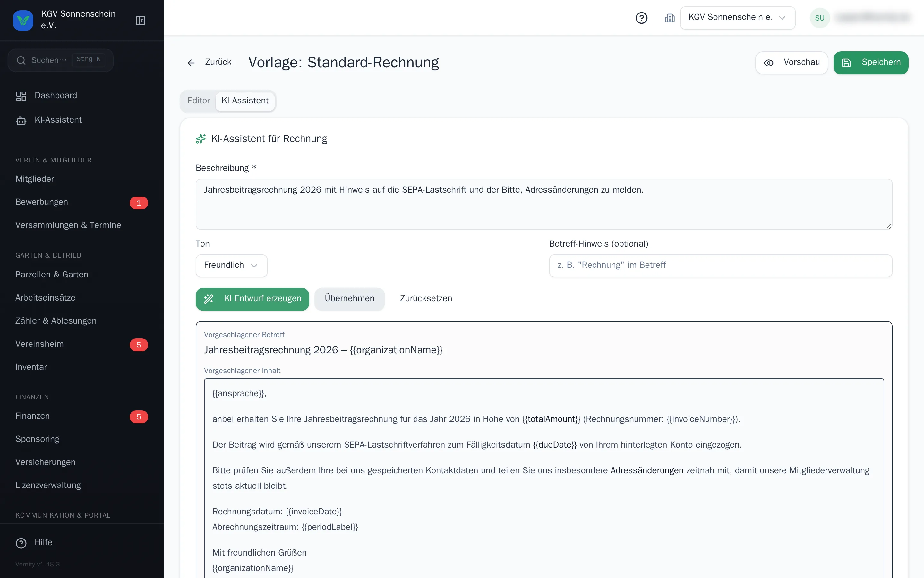The height and width of the screenshot is (578, 924).
Task: Open the Ton dropdown set to Freundlich
Action: tap(231, 265)
